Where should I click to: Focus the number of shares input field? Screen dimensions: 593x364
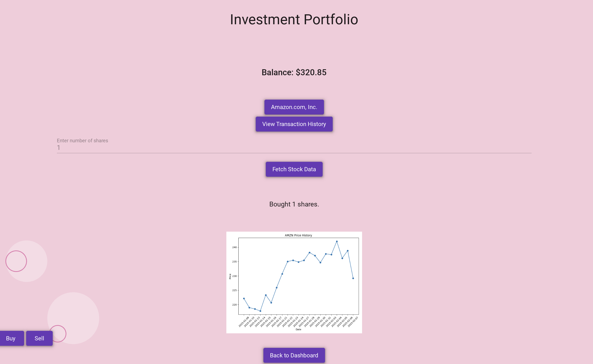tap(294, 148)
